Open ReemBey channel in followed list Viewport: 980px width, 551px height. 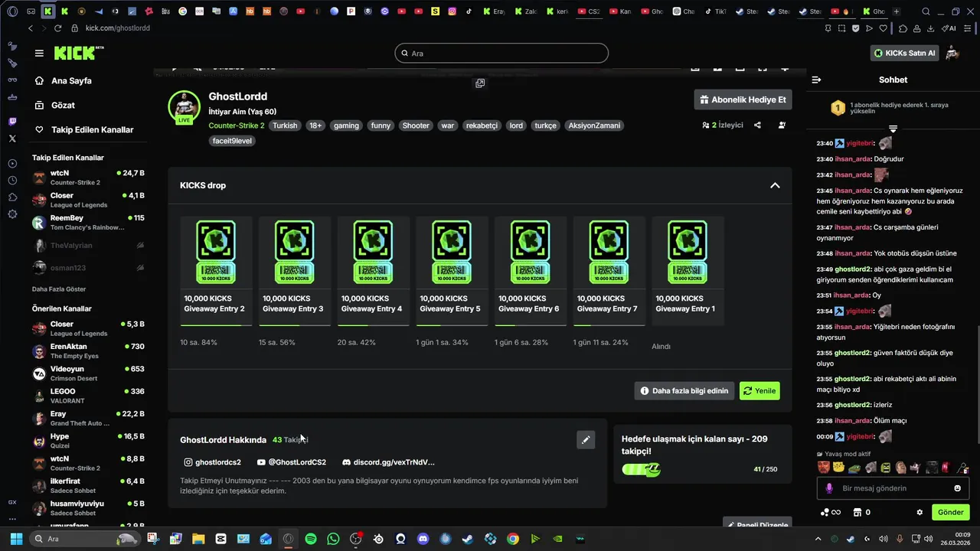[x=88, y=222]
